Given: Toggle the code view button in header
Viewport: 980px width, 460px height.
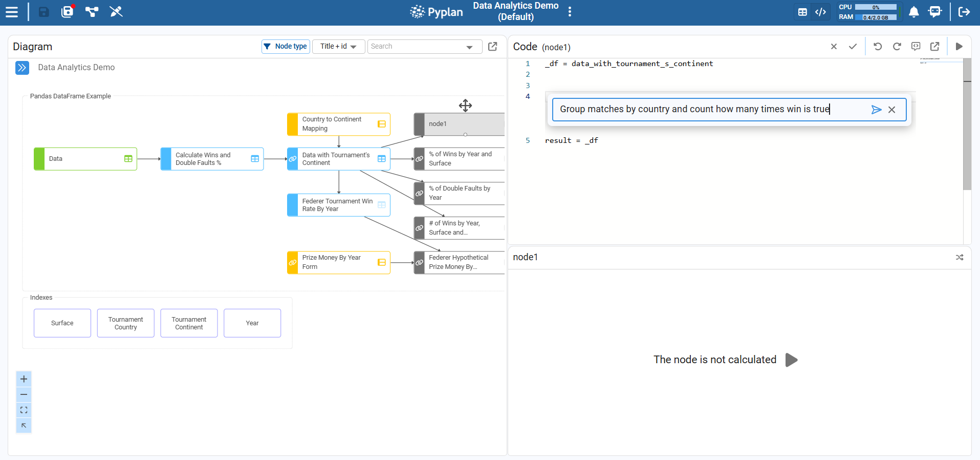Looking at the screenshot, I should [821, 12].
